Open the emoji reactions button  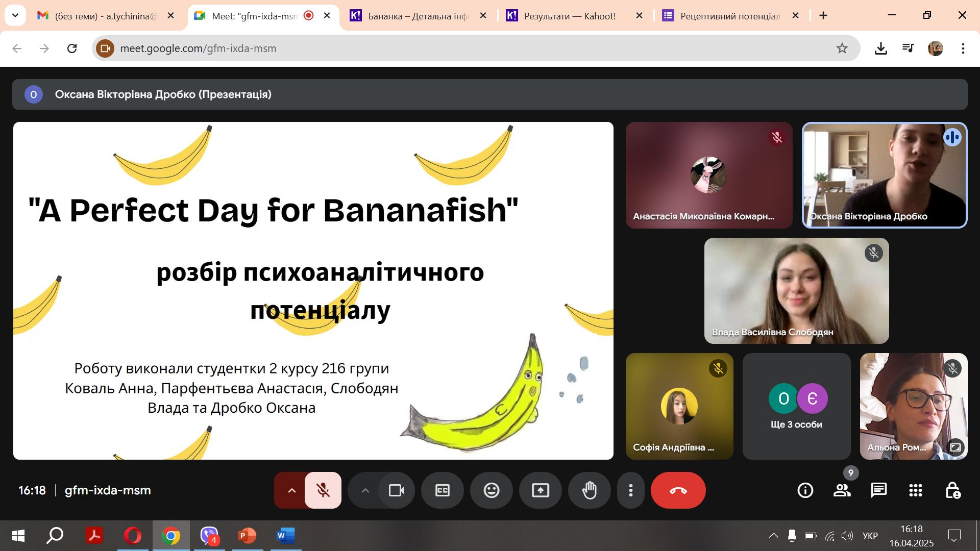pos(492,490)
